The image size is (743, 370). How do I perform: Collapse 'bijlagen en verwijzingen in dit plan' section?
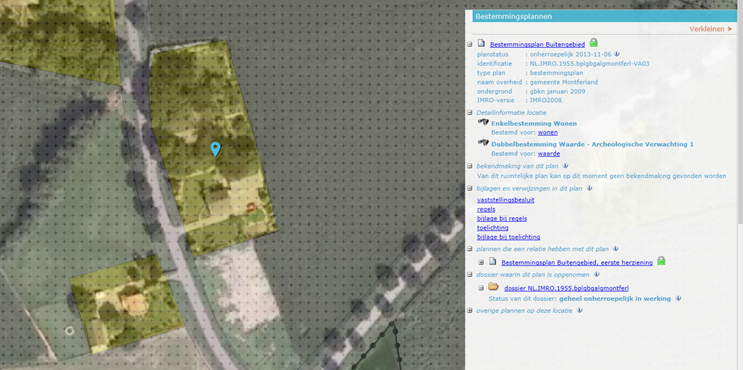pos(470,188)
